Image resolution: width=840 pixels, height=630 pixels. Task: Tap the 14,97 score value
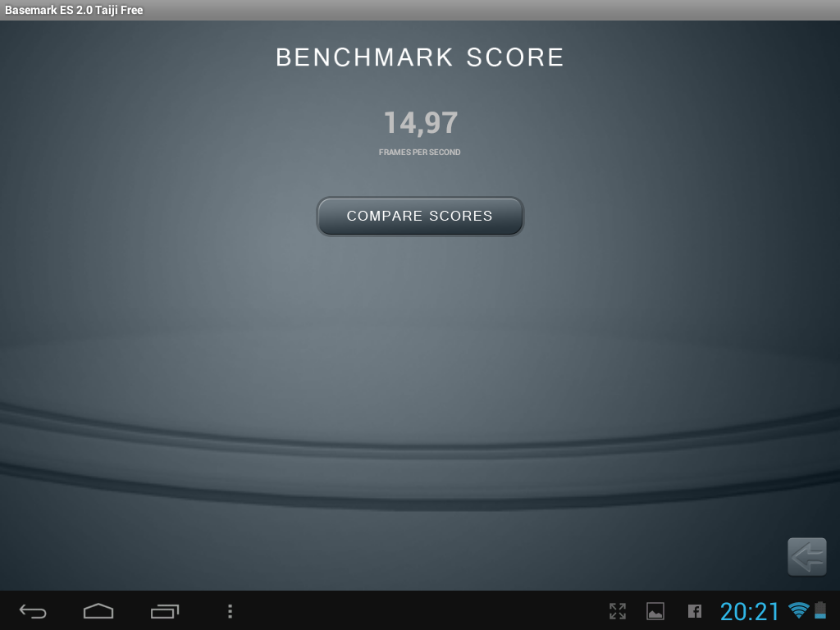pos(420,123)
